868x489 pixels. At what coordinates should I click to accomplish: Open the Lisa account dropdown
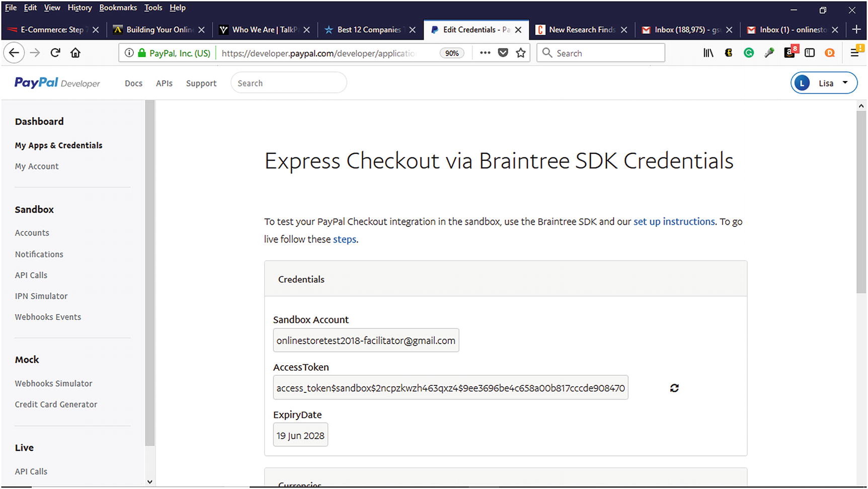pos(824,83)
